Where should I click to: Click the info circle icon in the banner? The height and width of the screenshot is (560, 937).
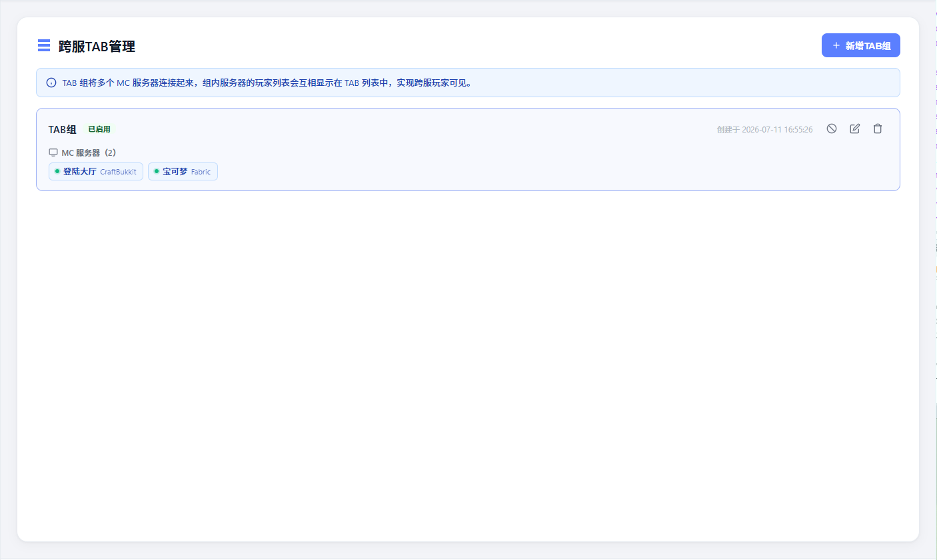[51, 83]
